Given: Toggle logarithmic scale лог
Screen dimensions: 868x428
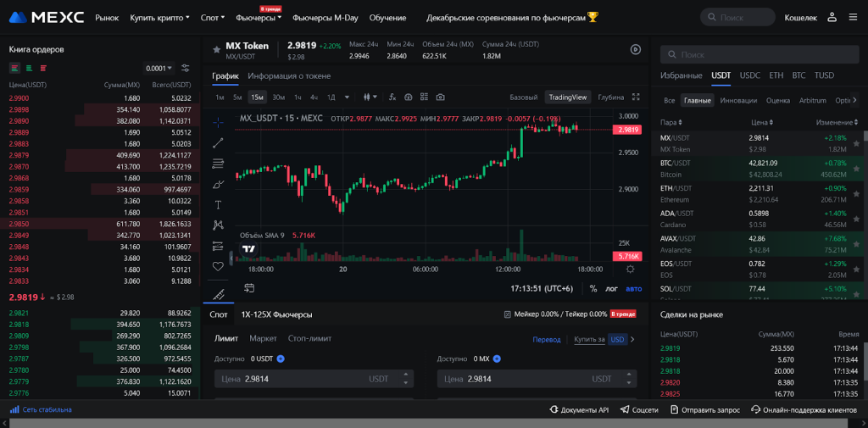Looking at the screenshot, I should pyautogui.click(x=612, y=288).
